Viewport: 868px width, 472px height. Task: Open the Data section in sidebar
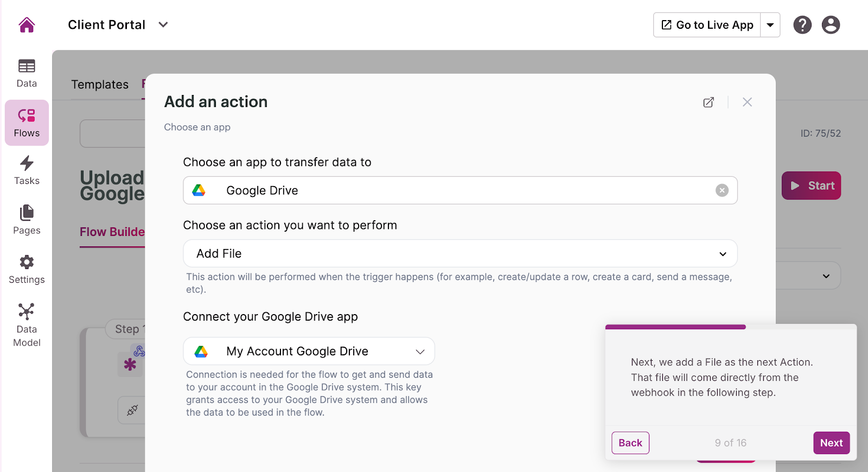coord(27,73)
